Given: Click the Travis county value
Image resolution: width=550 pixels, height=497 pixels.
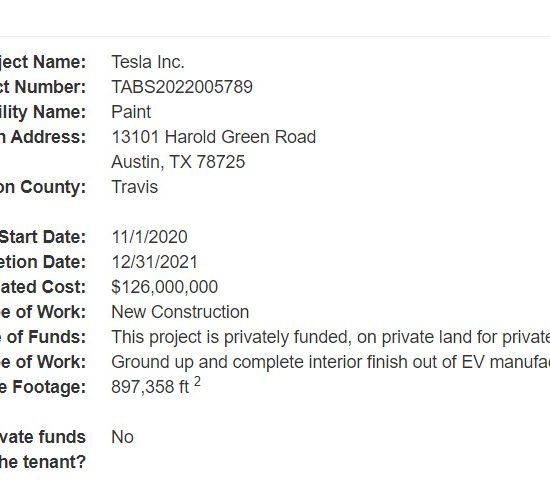Looking at the screenshot, I should (x=135, y=187).
